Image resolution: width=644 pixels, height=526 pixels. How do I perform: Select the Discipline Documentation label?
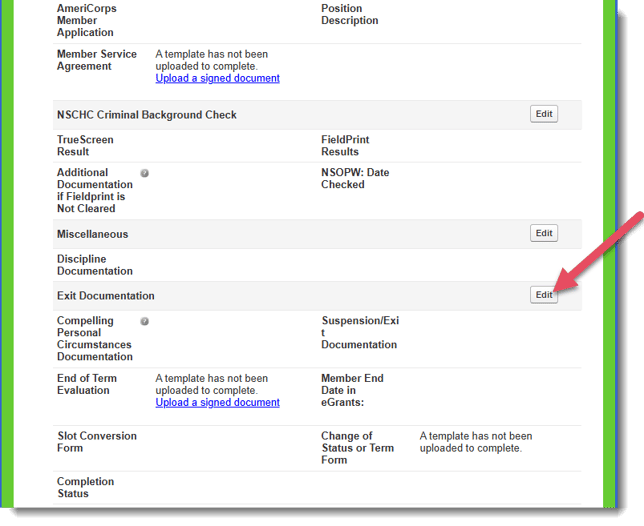point(95,265)
